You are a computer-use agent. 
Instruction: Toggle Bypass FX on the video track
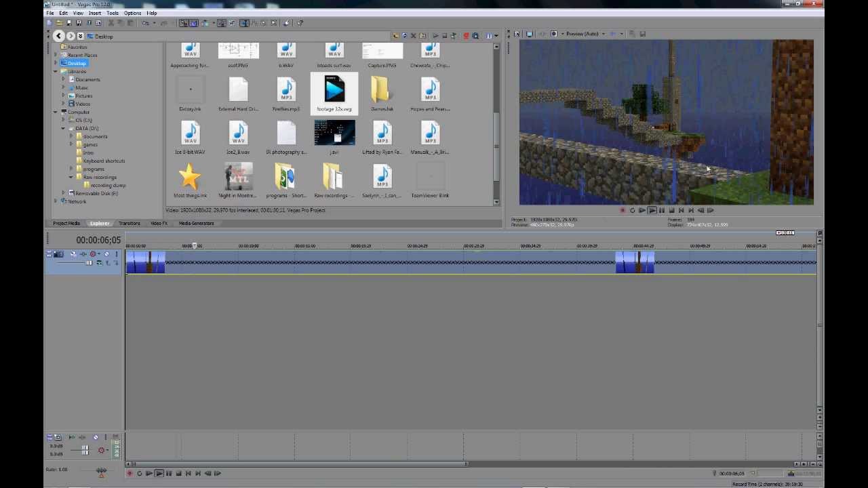pos(83,254)
